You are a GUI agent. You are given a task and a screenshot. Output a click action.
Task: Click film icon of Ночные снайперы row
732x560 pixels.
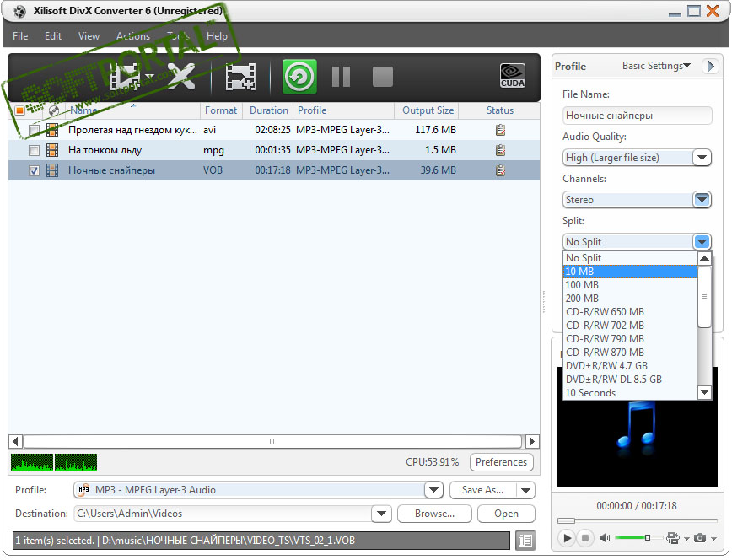(52, 170)
